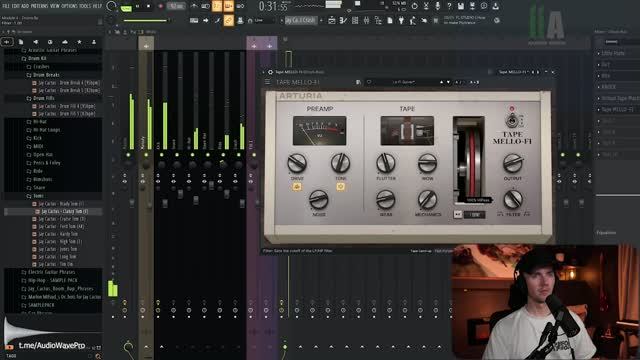Viewport: 640px width, 360px height.
Task: Click the save project floppy icon
Action: tap(460, 6)
